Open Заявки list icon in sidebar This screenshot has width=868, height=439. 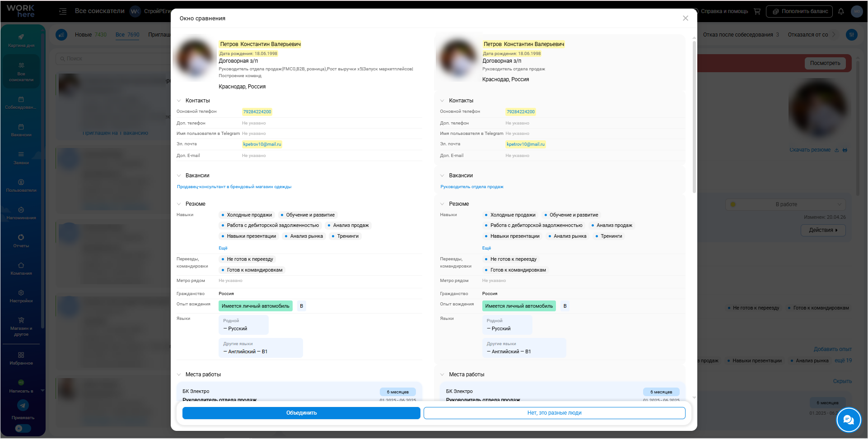pyautogui.click(x=21, y=154)
